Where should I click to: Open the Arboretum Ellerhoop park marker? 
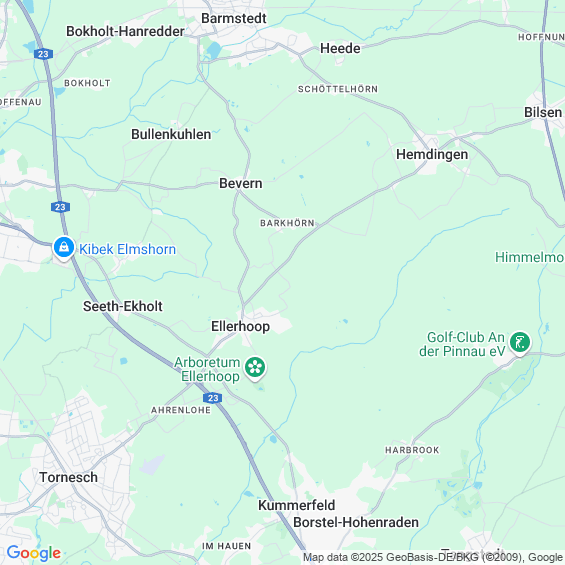[x=255, y=368]
